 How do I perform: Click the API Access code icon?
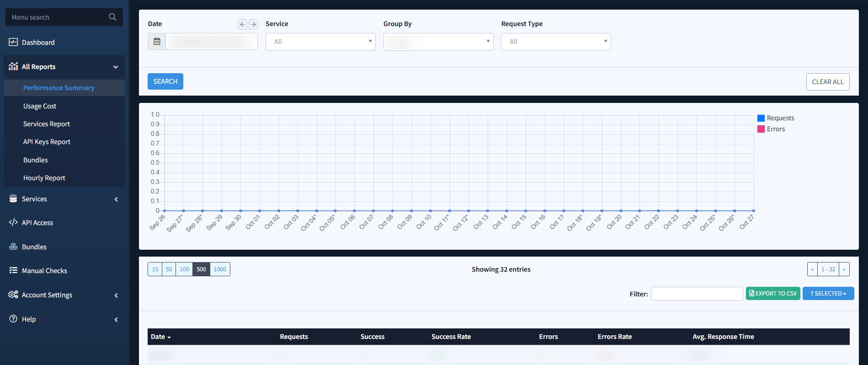[x=13, y=222]
